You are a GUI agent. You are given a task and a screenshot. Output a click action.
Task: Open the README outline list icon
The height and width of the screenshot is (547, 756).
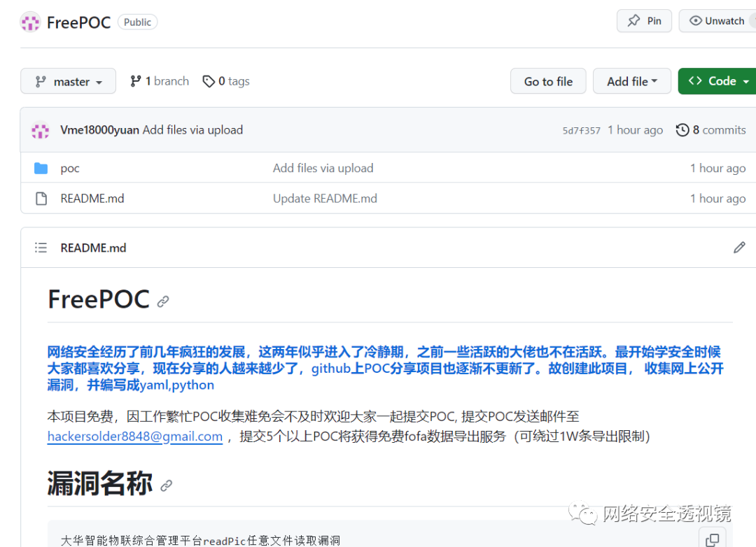pos(41,248)
